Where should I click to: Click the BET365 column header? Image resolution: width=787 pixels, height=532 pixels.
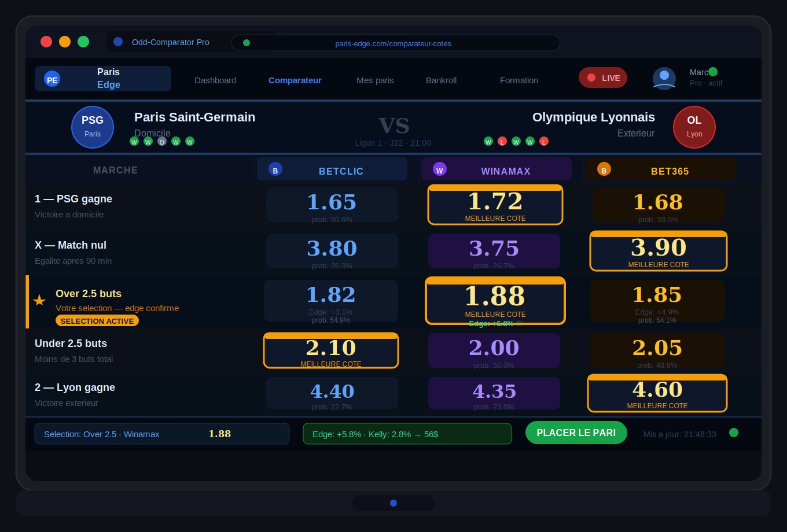661,169
